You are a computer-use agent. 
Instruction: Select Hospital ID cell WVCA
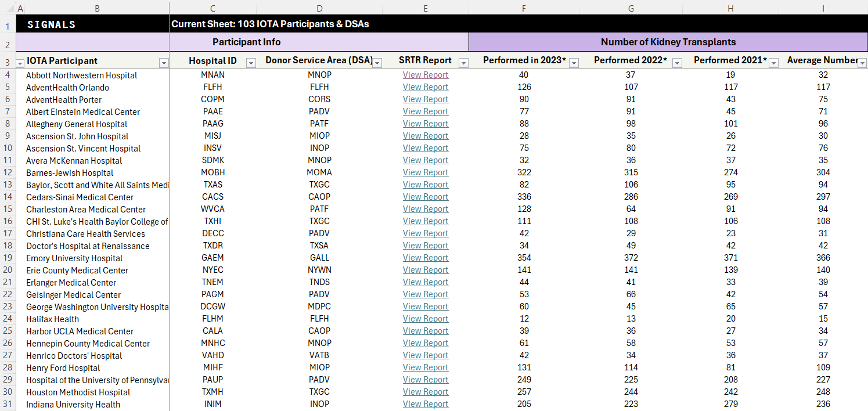coord(213,209)
